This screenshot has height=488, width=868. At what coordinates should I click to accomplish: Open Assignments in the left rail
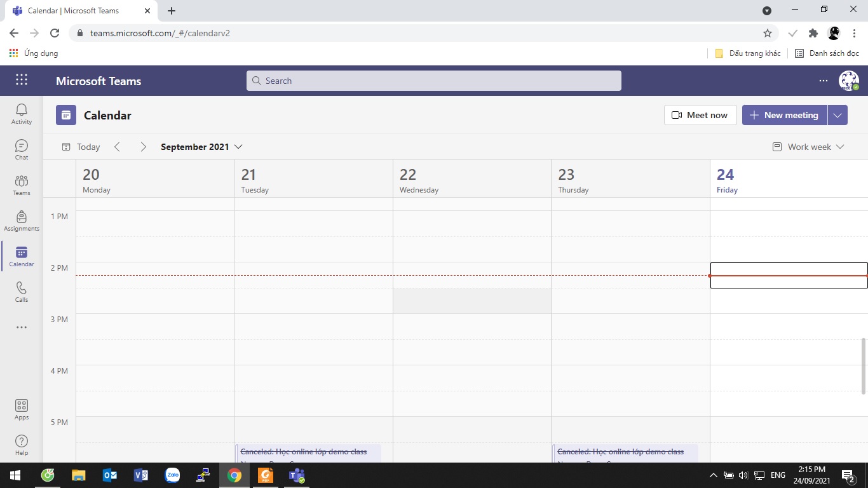pyautogui.click(x=22, y=220)
